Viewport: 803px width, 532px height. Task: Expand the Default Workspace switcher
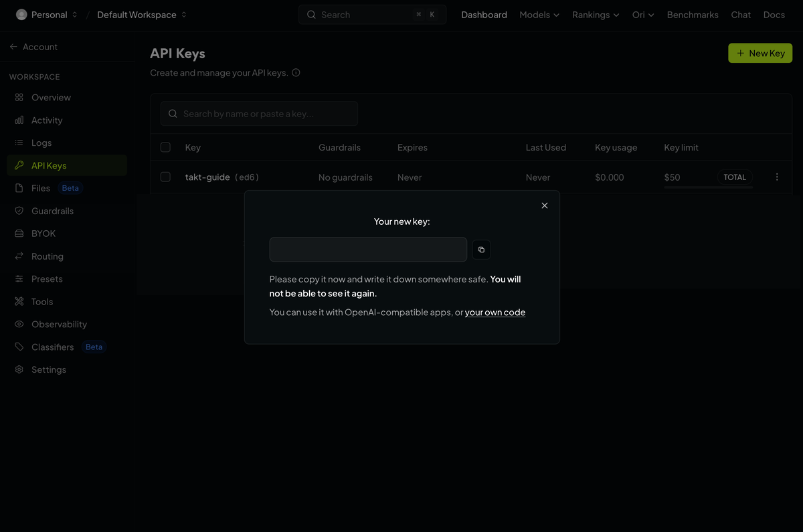pyautogui.click(x=142, y=15)
